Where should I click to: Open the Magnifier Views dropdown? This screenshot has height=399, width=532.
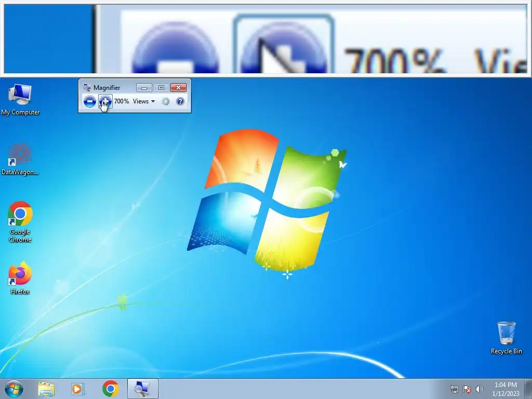point(144,101)
